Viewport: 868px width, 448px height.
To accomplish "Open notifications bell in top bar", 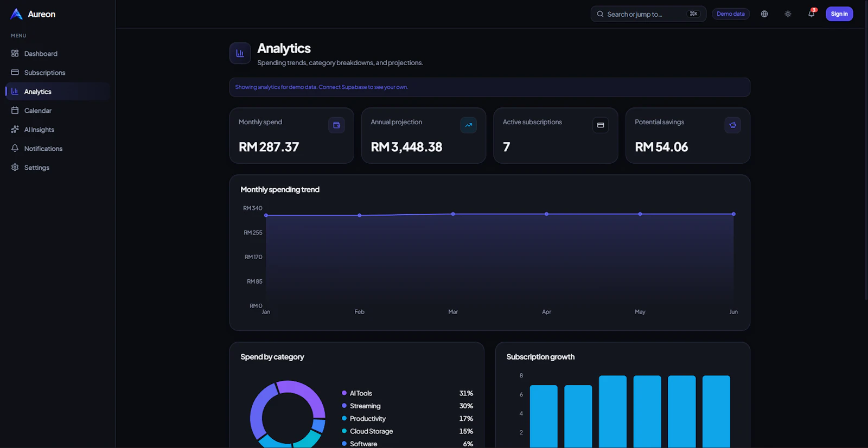I will click(812, 14).
